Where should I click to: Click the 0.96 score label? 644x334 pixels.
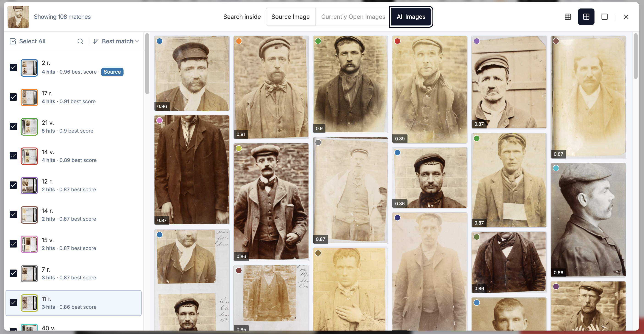(x=162, y=106)
